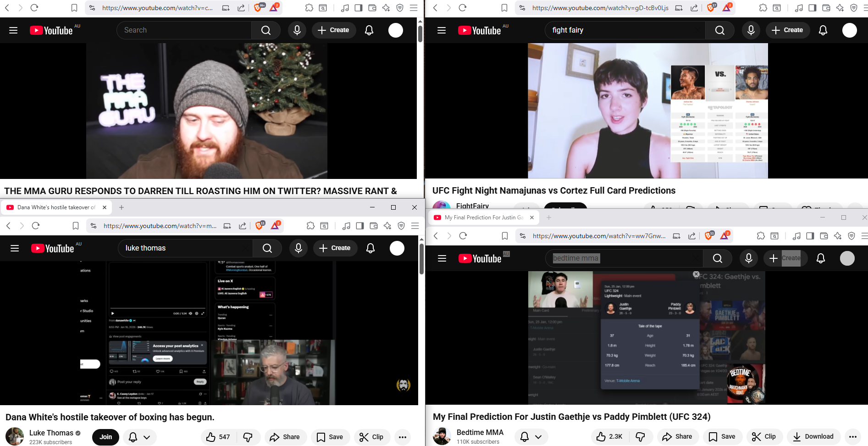This screenshot has width=868, height=446.
Task: Open notifications bell in the FightFairy window
Action: [823, 30]
